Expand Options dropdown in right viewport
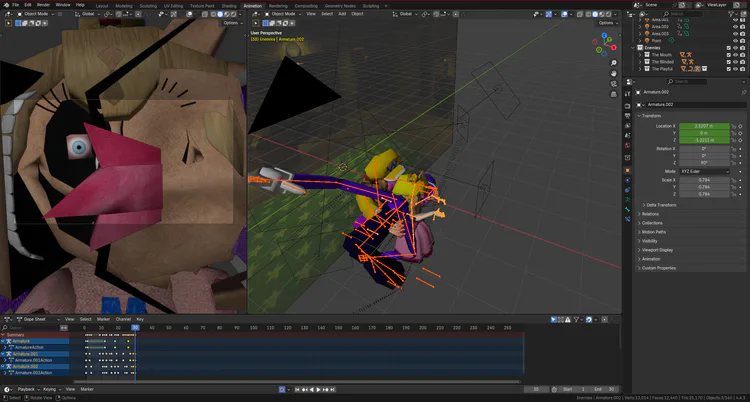750x402 pixels. (607, 23)
